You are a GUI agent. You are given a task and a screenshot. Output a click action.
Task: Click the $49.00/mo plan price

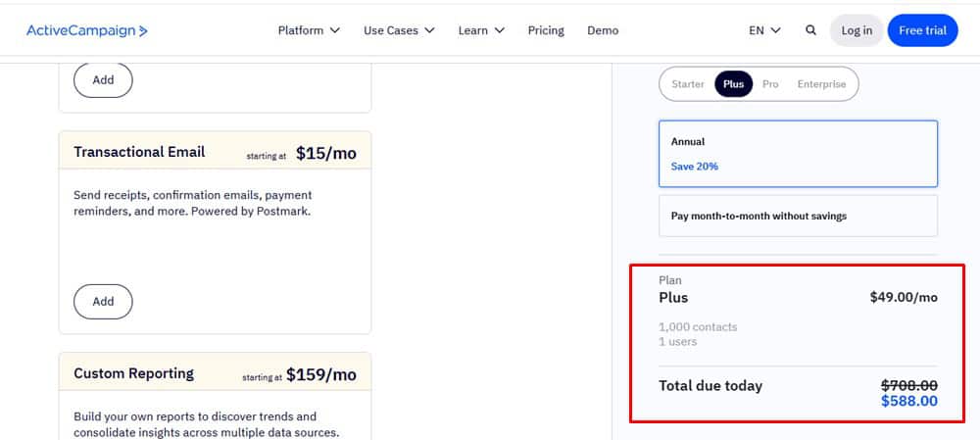pyautogui.click(x=904, y=298)
